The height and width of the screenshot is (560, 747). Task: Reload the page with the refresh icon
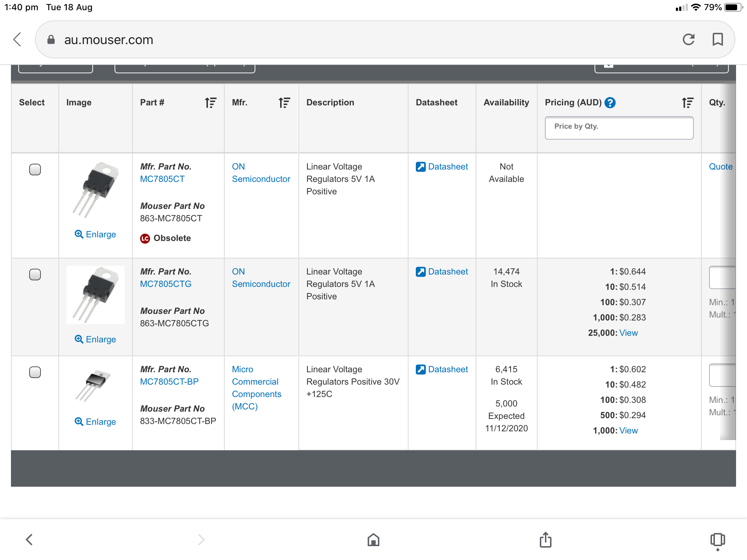[689, 39]
